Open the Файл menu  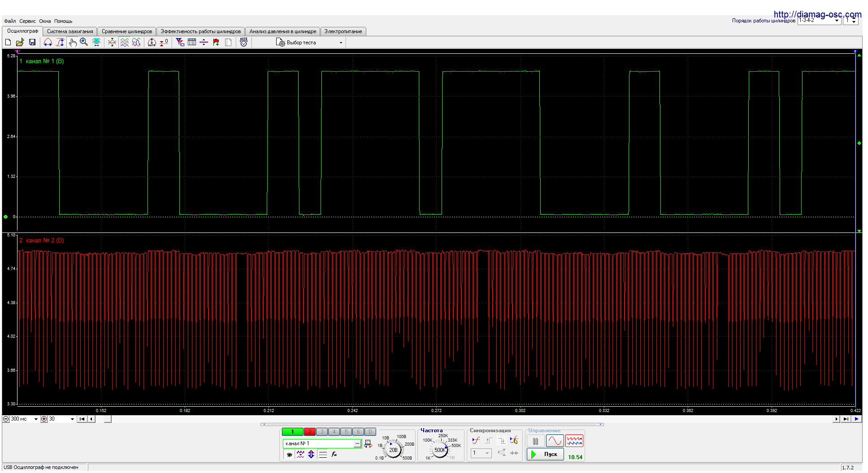coord(10,21)
